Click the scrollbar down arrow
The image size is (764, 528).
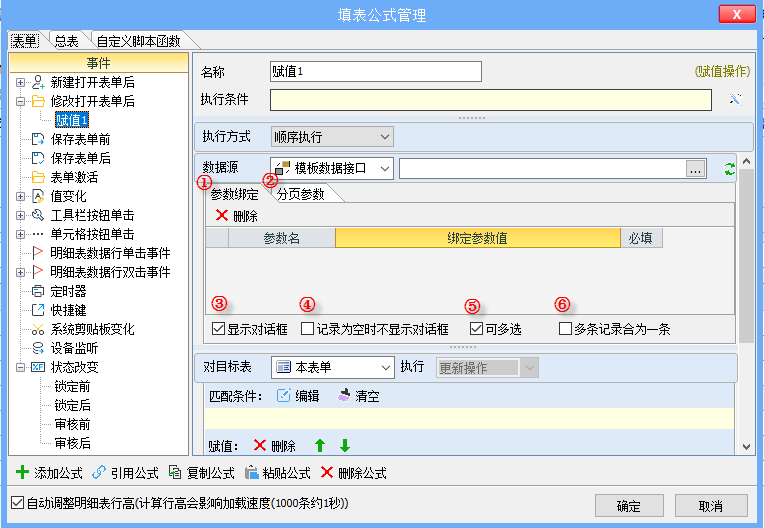pos(746,447)
